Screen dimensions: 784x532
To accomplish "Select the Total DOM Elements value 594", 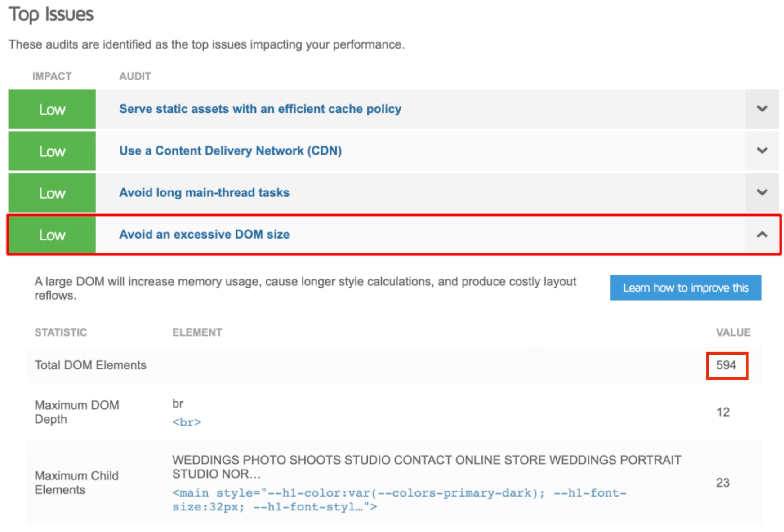I will pos(727,365).
